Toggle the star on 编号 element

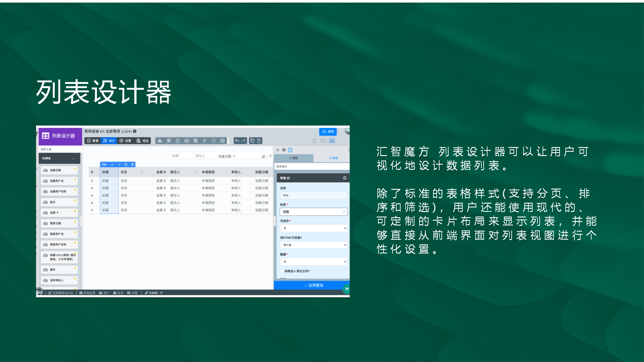tap(75, 268)
